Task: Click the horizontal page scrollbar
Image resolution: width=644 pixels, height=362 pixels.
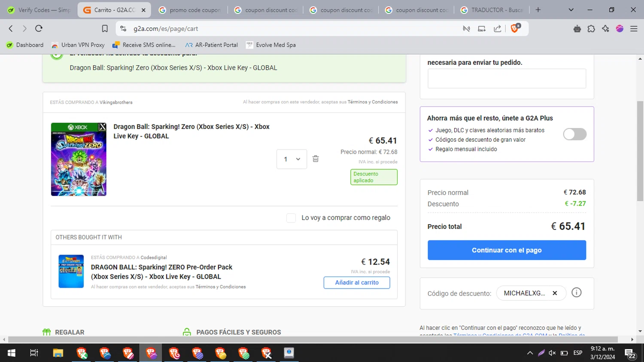Action: (312, 339)
